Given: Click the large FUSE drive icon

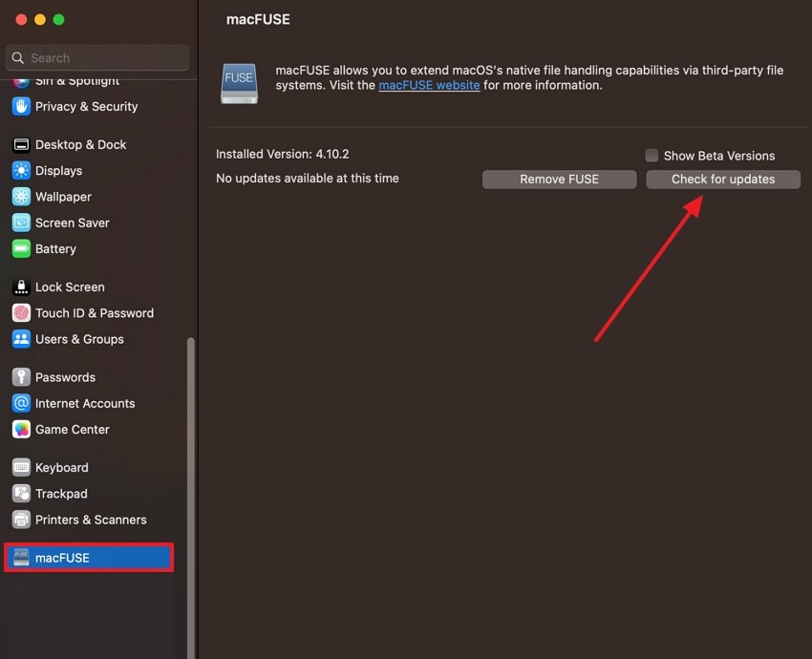Looking at the screenshot, I should click(x=239, y=84).
